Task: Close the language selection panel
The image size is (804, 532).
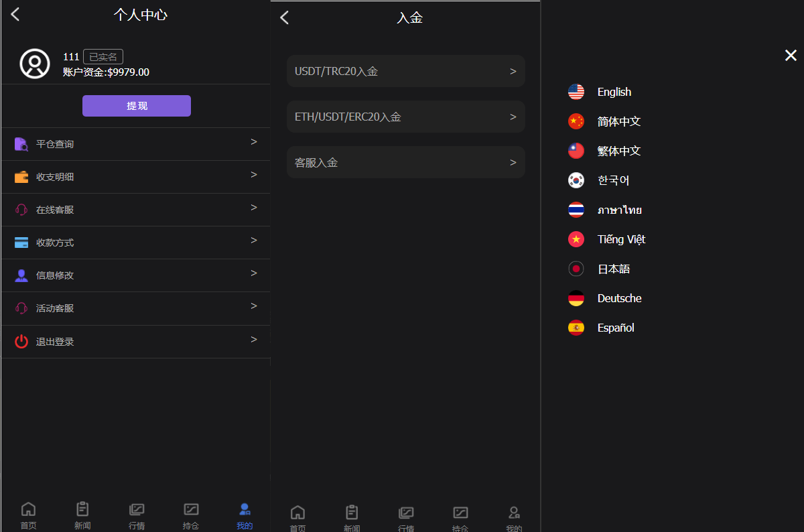Action: (791, 56)
